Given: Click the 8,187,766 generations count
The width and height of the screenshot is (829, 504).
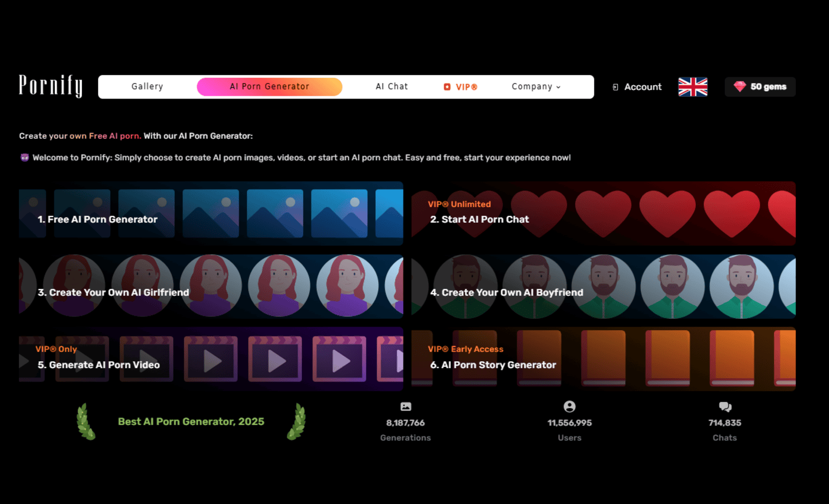Looking at the screenshot, I should coord(406,423).
